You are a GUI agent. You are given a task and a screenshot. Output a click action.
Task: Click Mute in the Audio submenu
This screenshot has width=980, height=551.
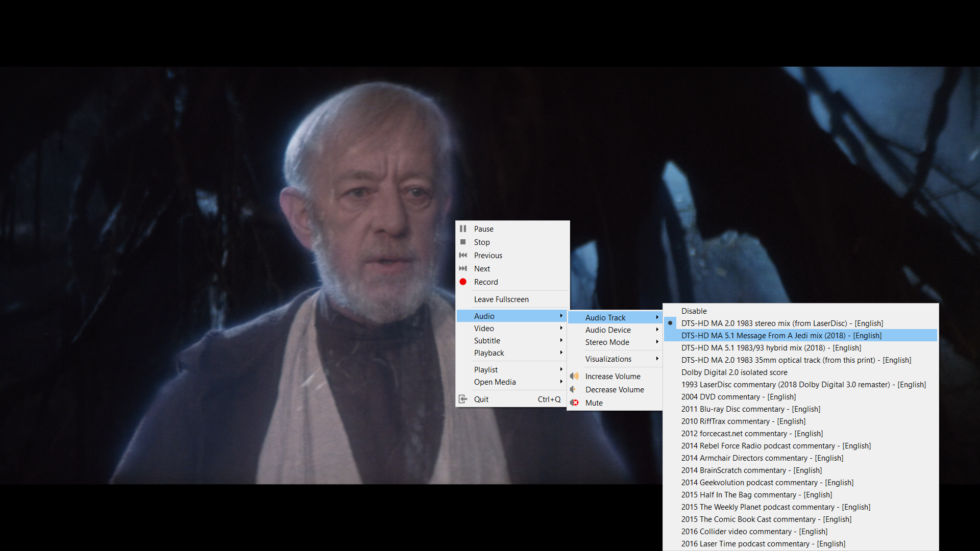tap(615, 403)
